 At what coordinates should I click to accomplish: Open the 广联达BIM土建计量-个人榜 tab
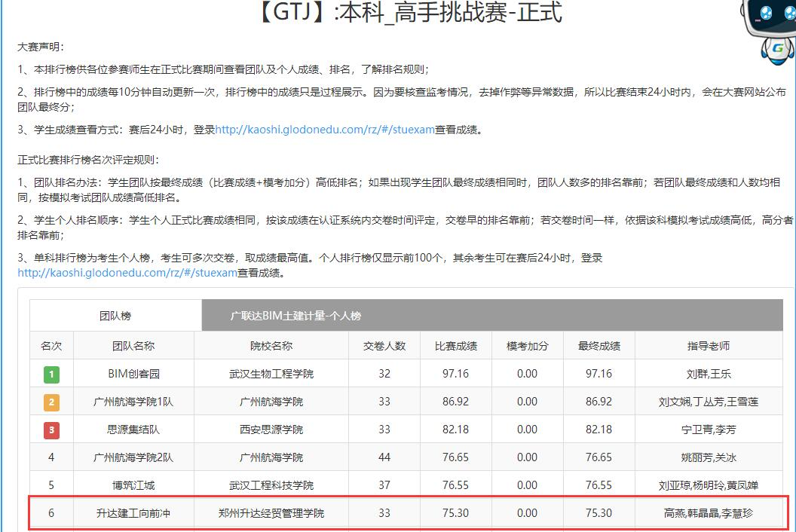point(295,316)
